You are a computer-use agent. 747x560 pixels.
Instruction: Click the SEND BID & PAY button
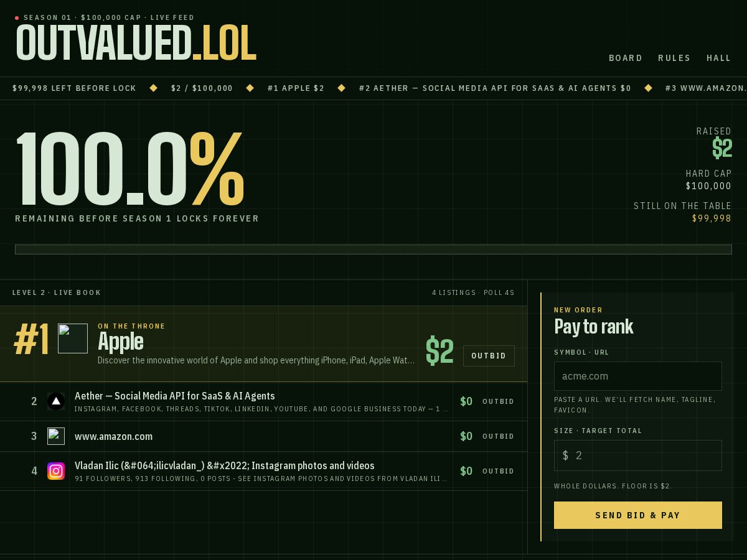(x=638, y=515)
